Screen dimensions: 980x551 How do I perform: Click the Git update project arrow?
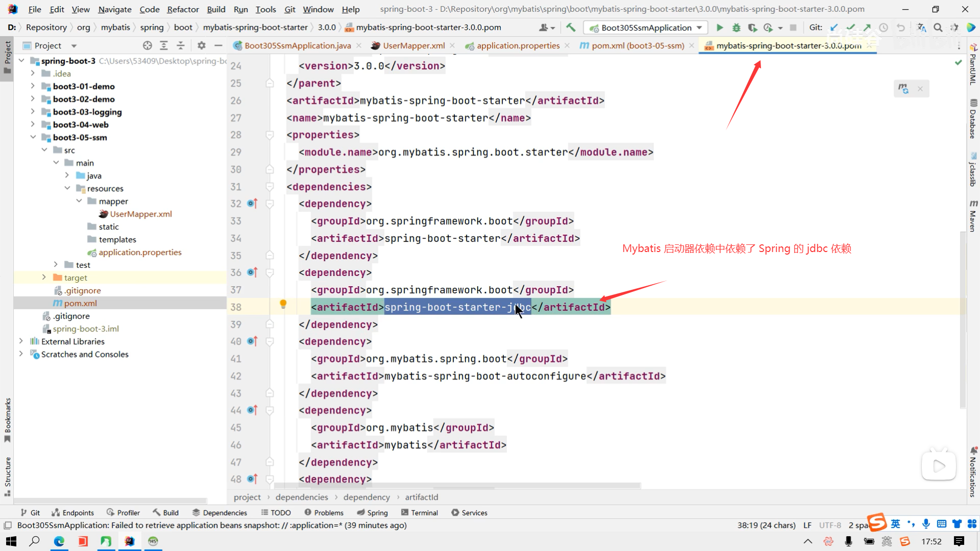click(x=834, y=28)
